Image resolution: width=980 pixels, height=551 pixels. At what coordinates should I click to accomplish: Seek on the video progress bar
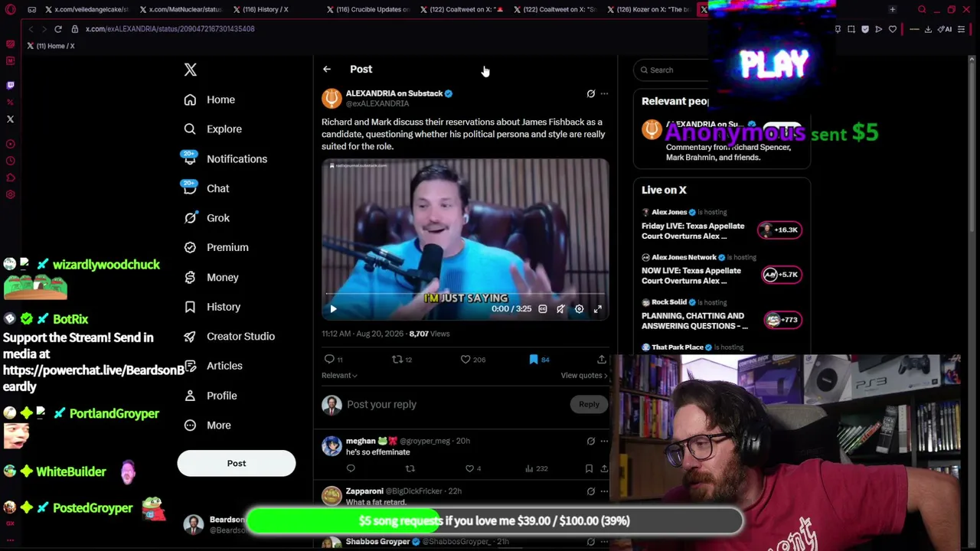(x=465, y=293)
